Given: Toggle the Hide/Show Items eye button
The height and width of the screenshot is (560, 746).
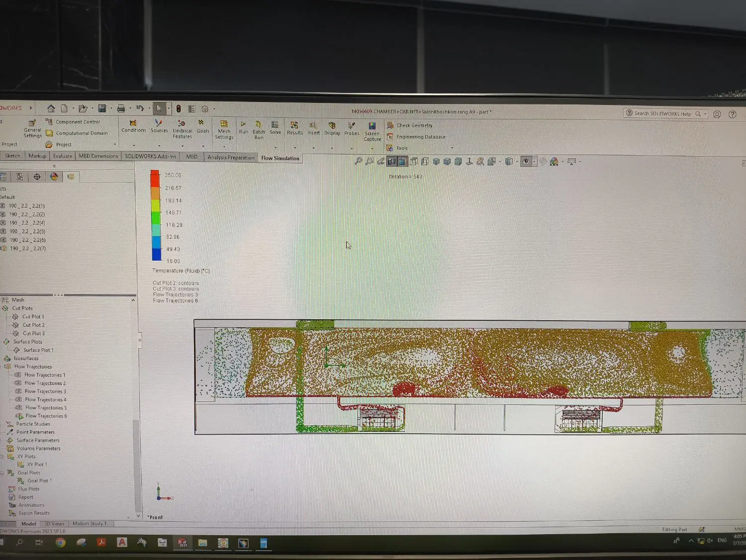Looking at the screenshot, I should click(x=526, y=162).
